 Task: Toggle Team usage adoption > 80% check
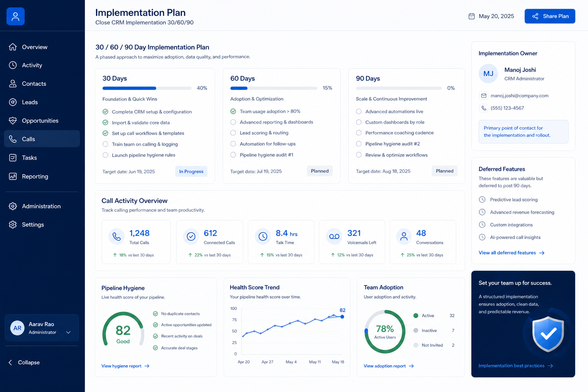233,111
